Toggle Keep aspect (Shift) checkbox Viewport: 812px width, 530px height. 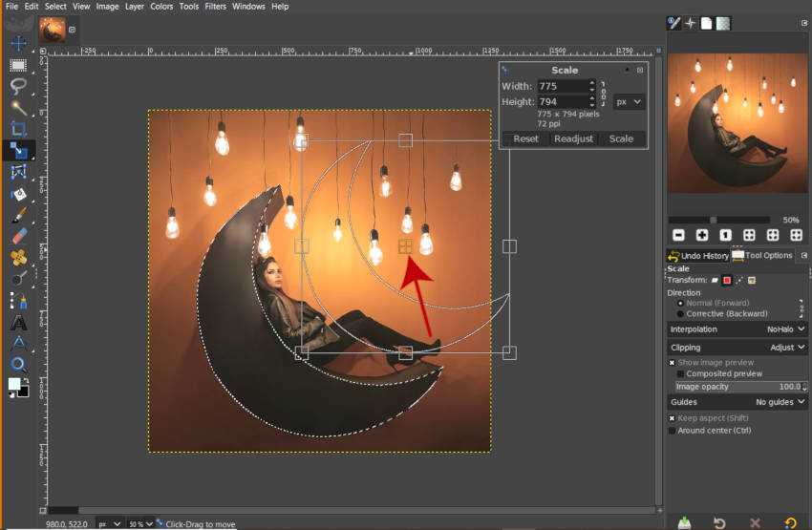(x=672, y=418)
